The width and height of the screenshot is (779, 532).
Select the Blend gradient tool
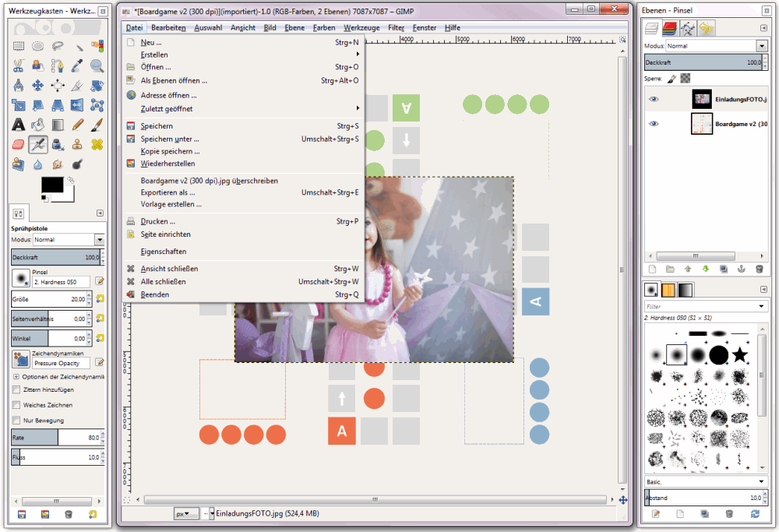coord(58,125)
